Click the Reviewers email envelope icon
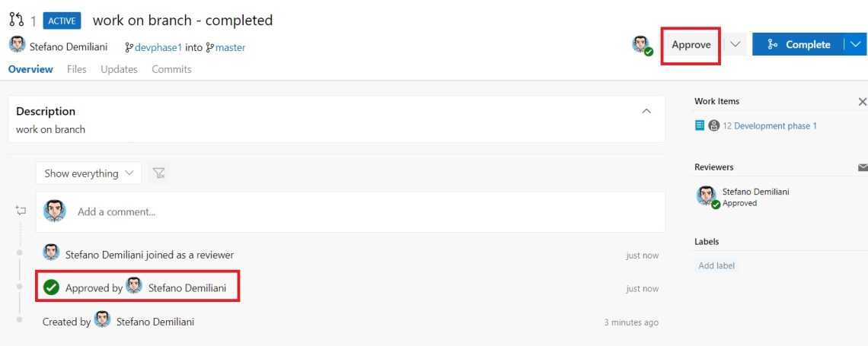This screenshot has width=868, height=346. tap(862, 167)
